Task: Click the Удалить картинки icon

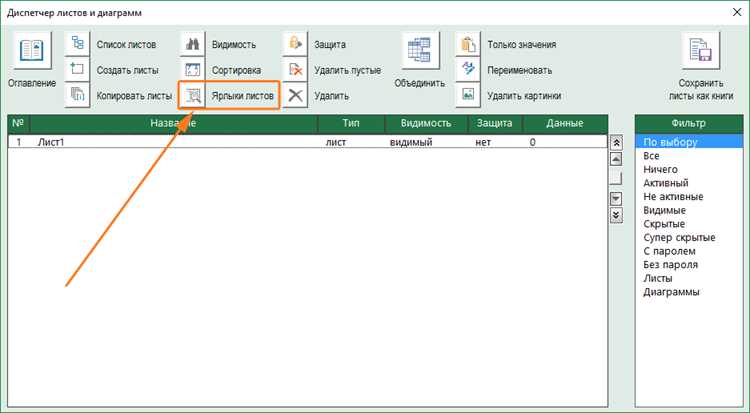Action: [468, 95]
